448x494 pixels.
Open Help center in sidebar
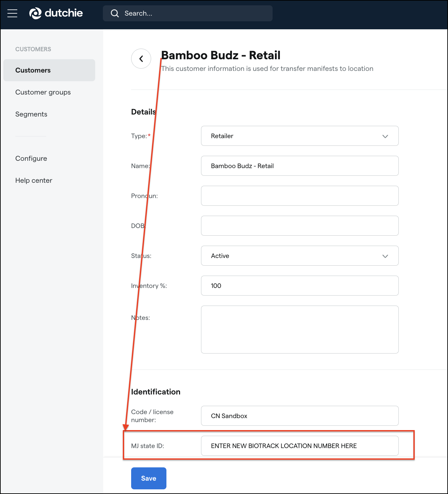point(34,180)
